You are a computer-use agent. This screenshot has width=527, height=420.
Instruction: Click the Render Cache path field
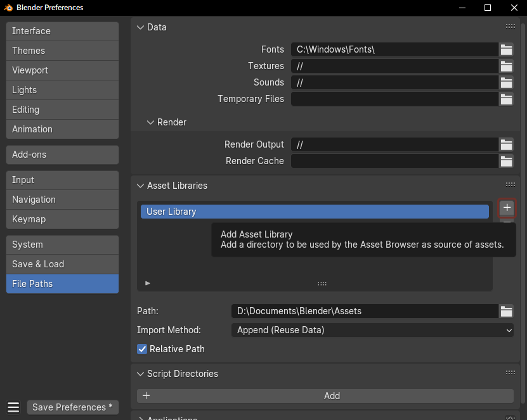click(x=394, y=161)
